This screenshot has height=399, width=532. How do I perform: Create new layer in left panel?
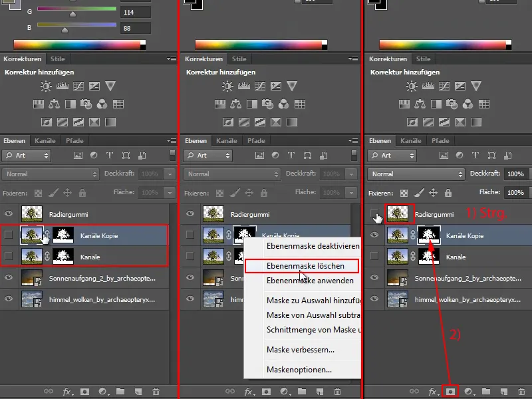tap(138, 392)
